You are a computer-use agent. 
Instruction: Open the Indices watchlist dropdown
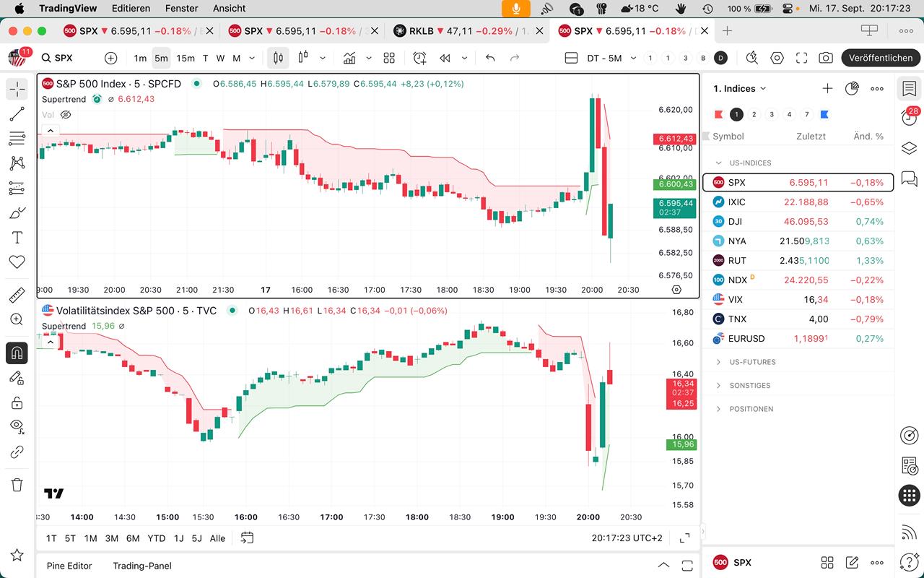click(x=740, y=88)
